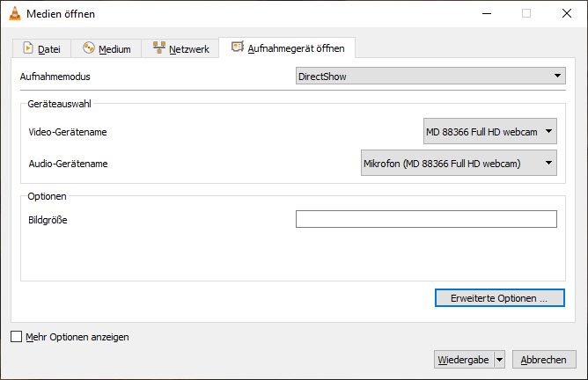Switch to the Medium tab
This screenshot has width=588, height=380.
(107, 48)
